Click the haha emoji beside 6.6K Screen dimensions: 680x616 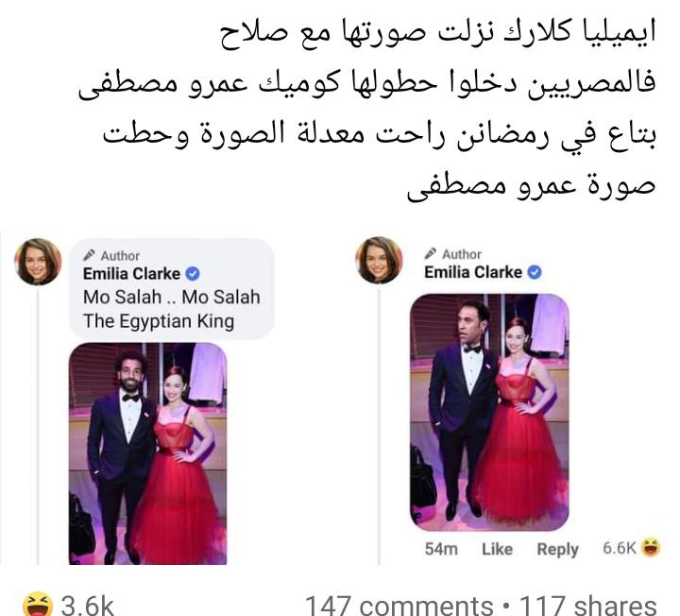[x=650, y=547]
